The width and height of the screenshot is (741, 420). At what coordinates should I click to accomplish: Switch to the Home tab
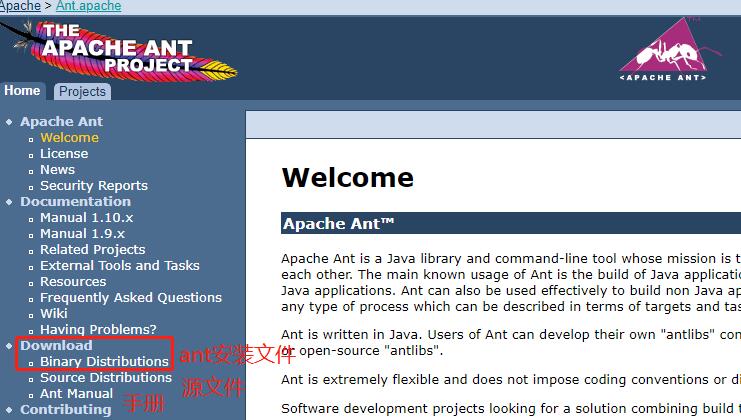[x=22, y=91]
